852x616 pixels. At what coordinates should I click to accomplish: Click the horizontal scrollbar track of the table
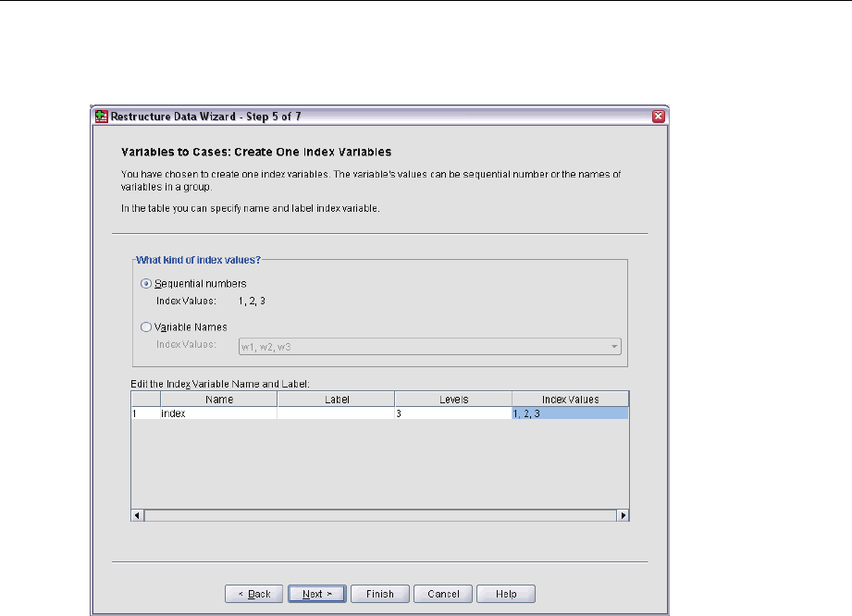tap(380, 515)
